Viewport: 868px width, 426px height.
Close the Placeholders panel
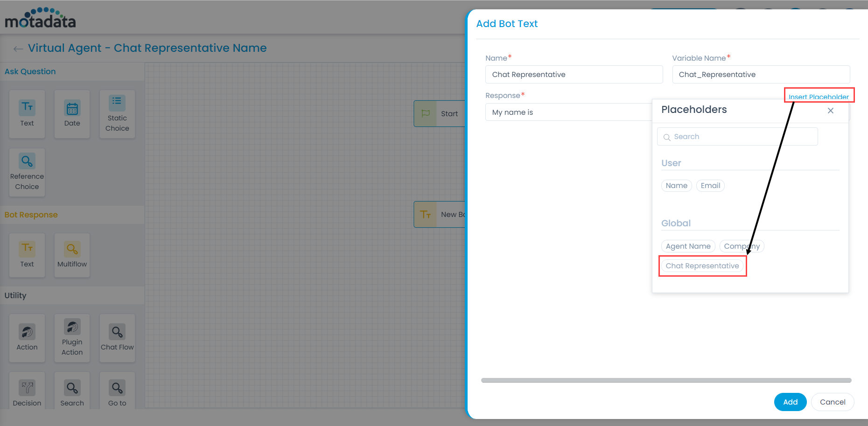[x=831, y=111]
